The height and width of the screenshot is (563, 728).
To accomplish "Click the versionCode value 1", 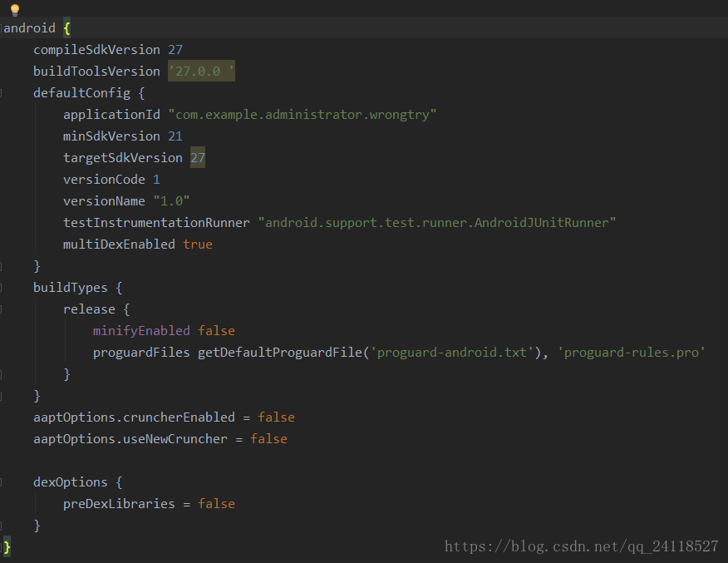I will point(156,180).
